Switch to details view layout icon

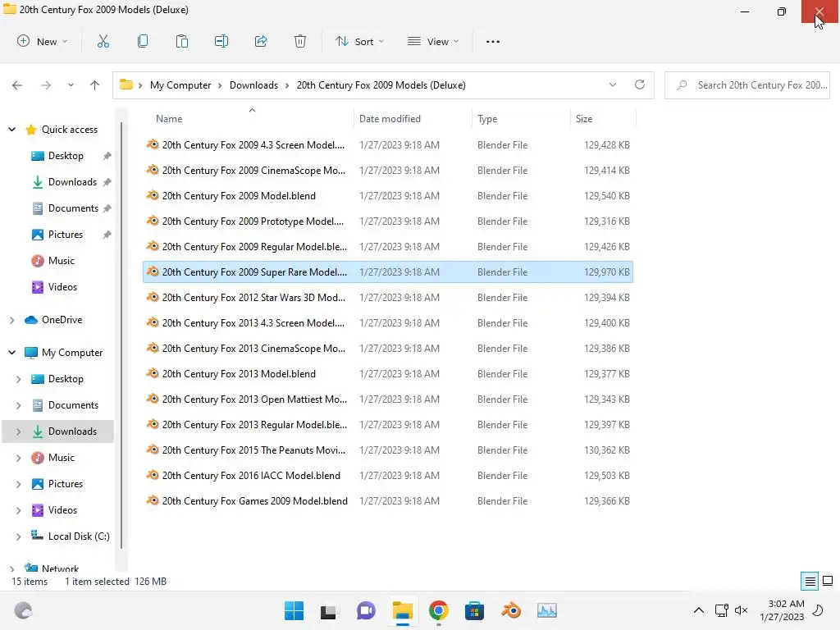pyautogui.click(x=810, y=582)
